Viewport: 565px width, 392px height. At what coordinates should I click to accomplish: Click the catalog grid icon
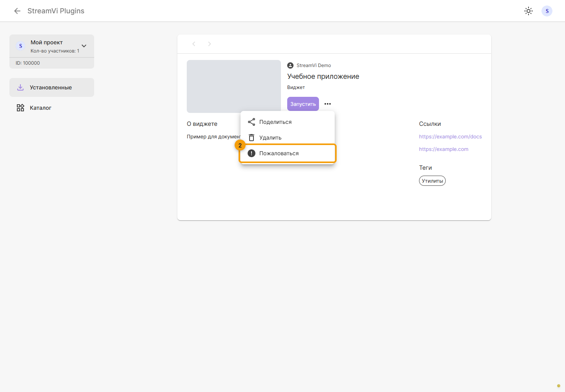pos(20,108)
